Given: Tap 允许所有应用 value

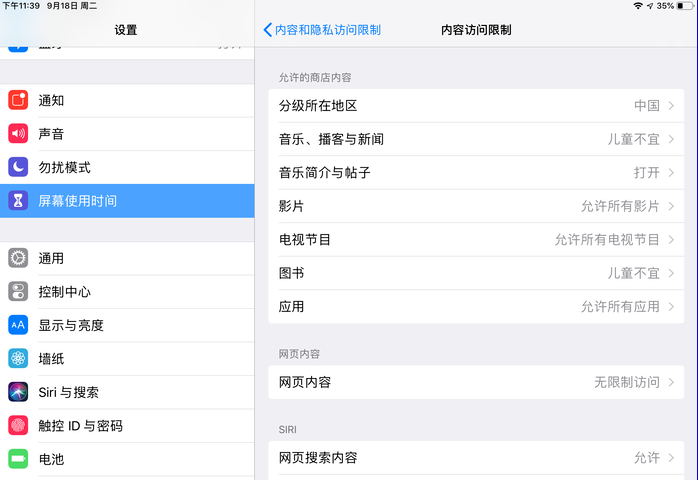Looking at the screenshot, I should pyautogui.click(x=620, y=306).
